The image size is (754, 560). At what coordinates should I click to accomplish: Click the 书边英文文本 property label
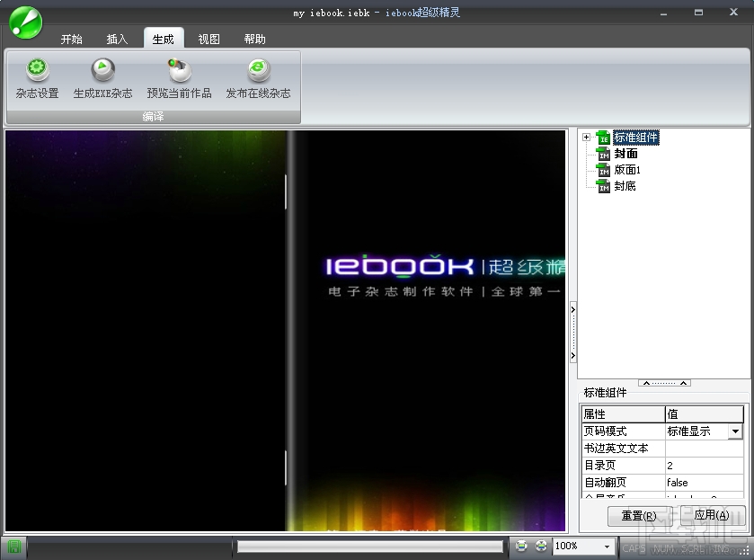pos(623,449)
